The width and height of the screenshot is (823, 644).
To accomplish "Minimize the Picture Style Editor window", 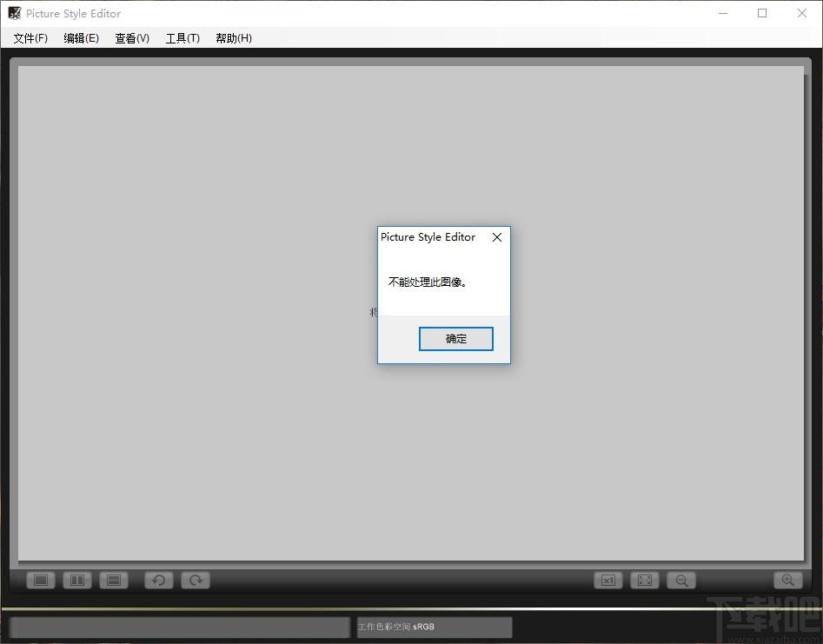I will (723, 13).
